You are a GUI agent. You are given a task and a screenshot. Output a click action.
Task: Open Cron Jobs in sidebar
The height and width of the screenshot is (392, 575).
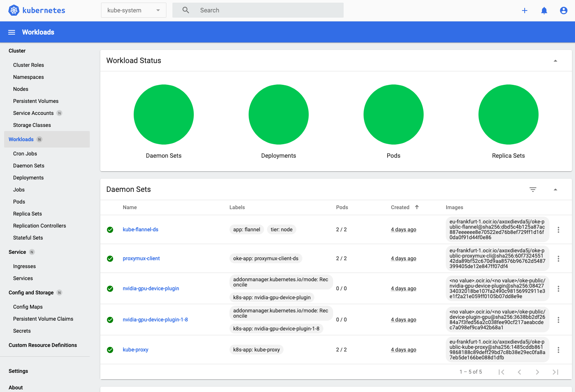pos(25,154)
